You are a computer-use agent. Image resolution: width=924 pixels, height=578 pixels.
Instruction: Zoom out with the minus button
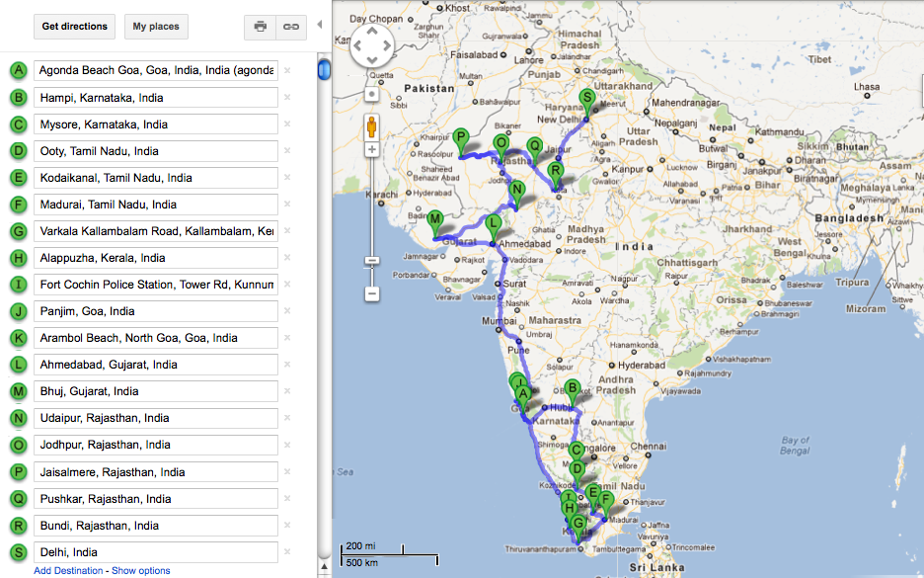pyautogui.click(x=371, y=293)
